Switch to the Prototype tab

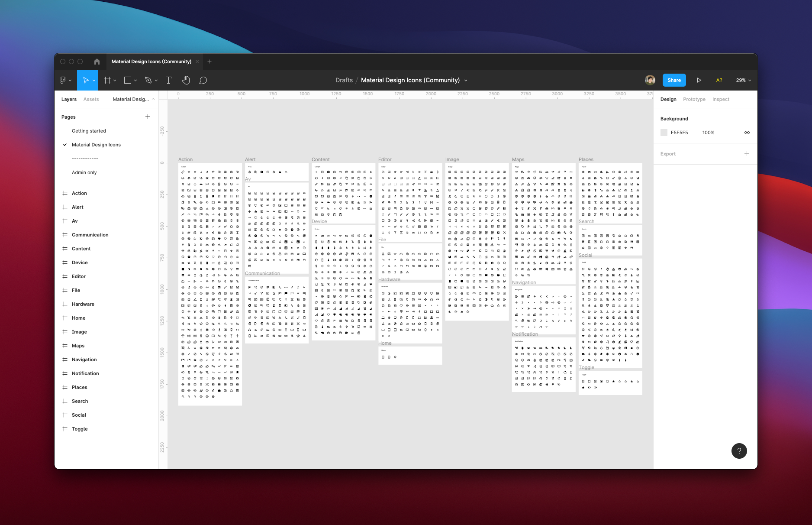pos(694,99)
